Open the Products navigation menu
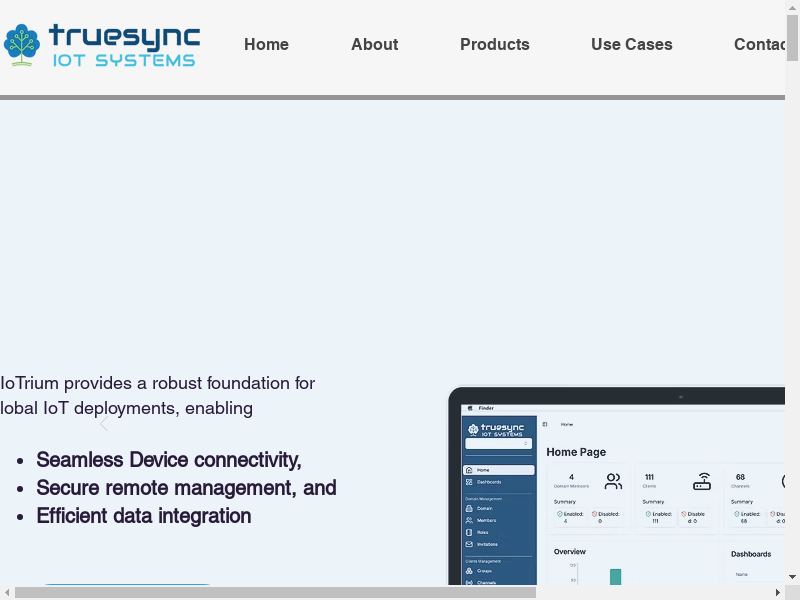Image resolution: width=800 pixels, height=600 pixels. pyautogui.click(x=494, y=44)
